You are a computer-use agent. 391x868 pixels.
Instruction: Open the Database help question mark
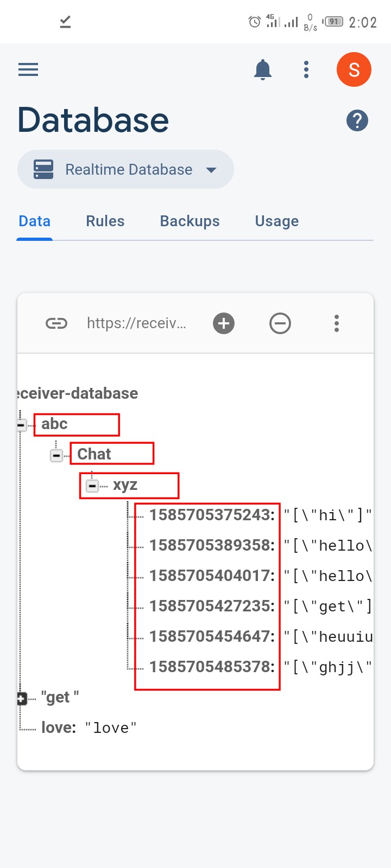click(x=357, y=120)
